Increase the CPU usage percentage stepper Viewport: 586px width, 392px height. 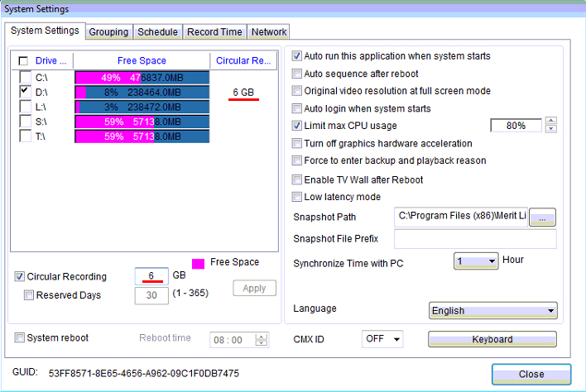551,122
